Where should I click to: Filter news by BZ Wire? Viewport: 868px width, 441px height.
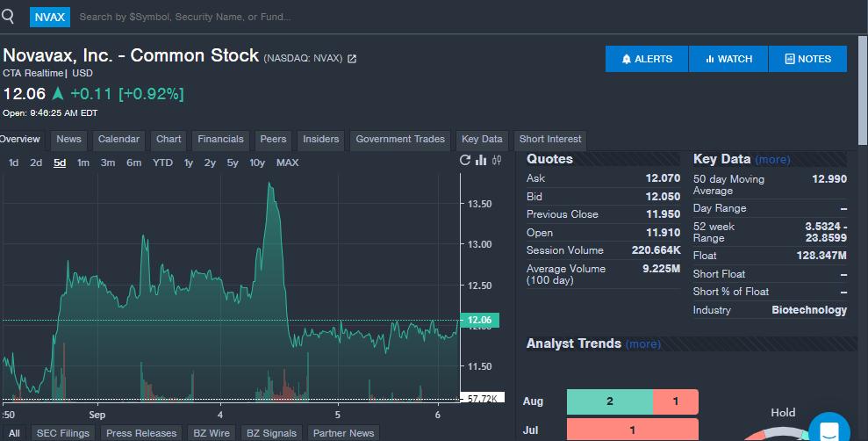(x=212, y=433)
